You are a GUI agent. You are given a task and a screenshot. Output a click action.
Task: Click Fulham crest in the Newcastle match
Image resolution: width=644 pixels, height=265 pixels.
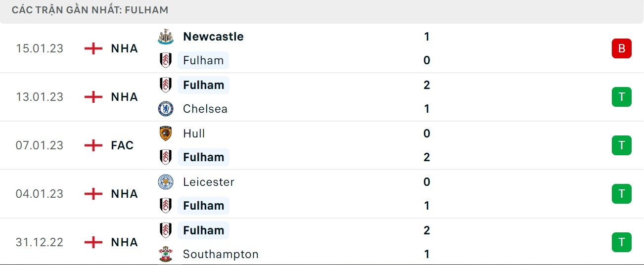coord(166,60)
